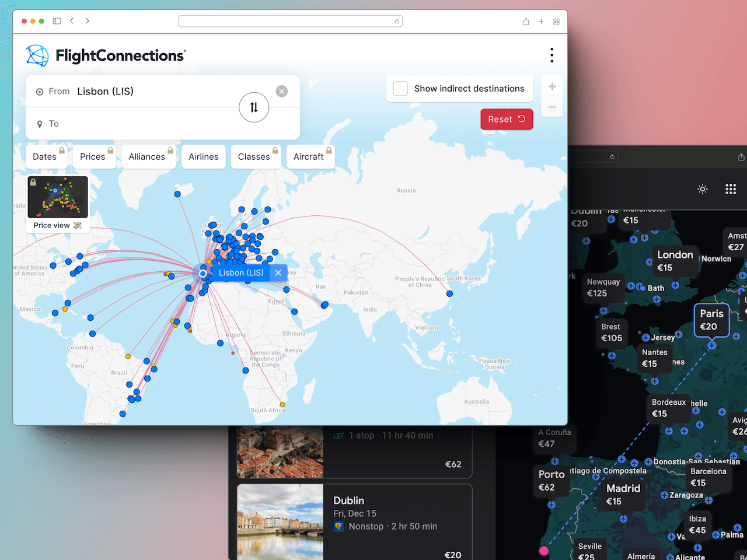Zoom in on the map with plus
Image resolution: width=747 pixels, height=560 pixels.
pyautogui.click(x=552, y=86)
